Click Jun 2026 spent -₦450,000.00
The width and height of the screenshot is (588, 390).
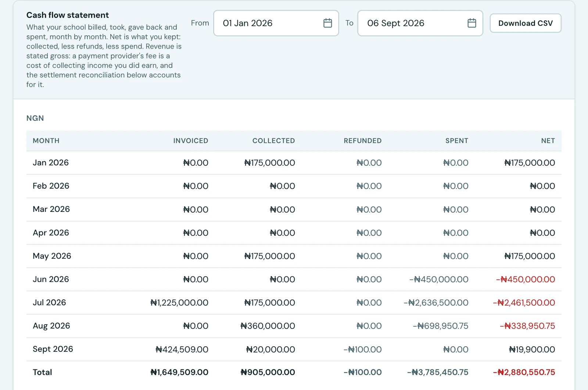439,279
